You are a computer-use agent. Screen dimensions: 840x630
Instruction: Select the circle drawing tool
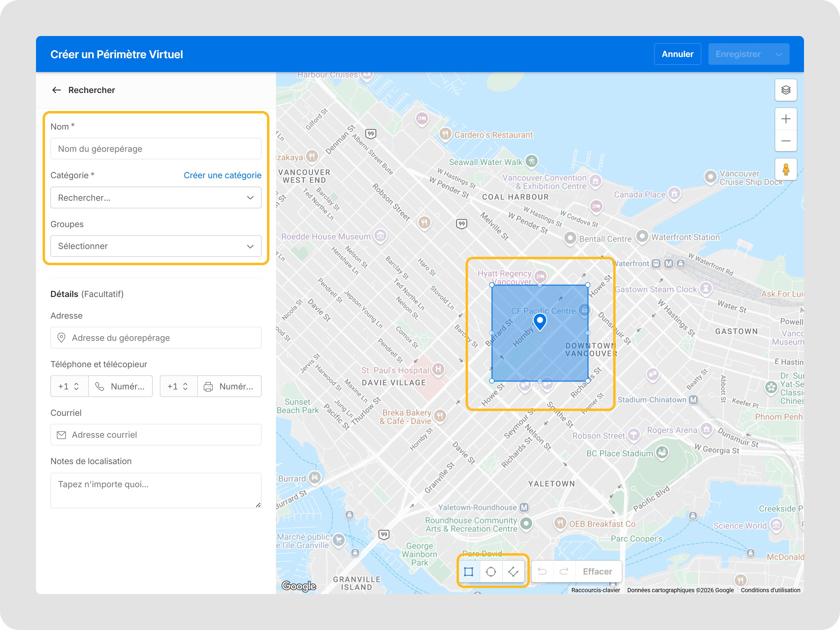point(490,571)
